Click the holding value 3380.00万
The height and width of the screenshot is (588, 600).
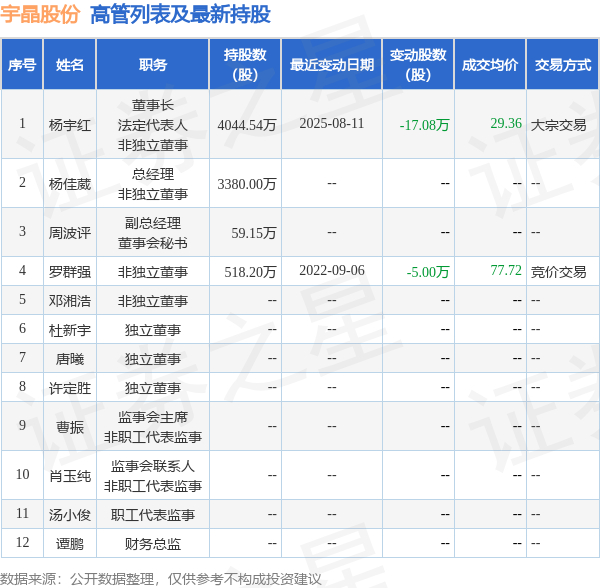(247, 184)
